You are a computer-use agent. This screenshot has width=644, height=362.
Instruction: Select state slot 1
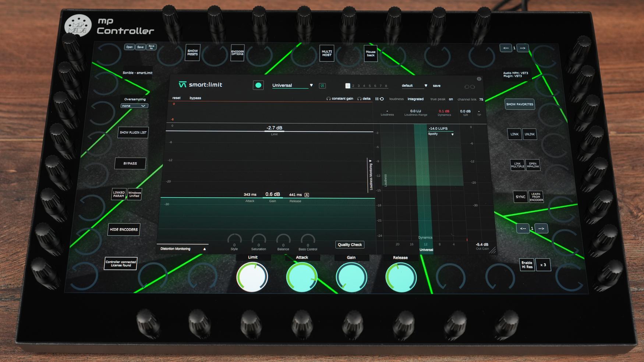pos(347,86)
